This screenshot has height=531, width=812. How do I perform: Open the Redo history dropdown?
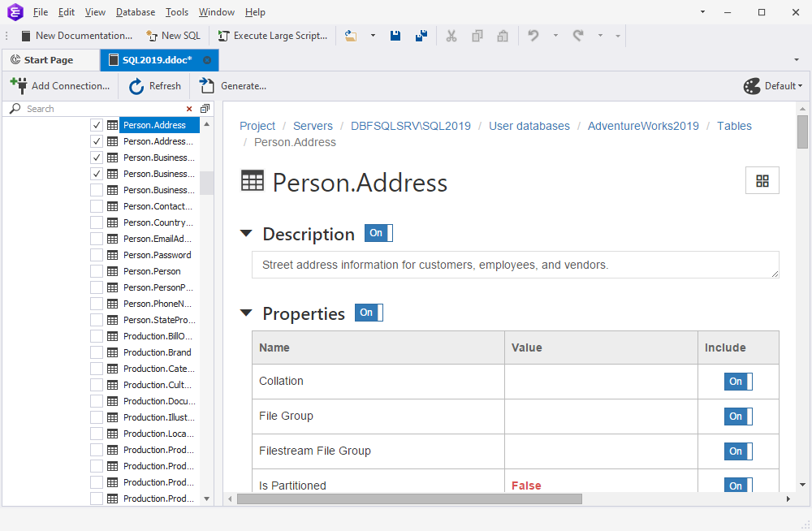coord(600,36)
